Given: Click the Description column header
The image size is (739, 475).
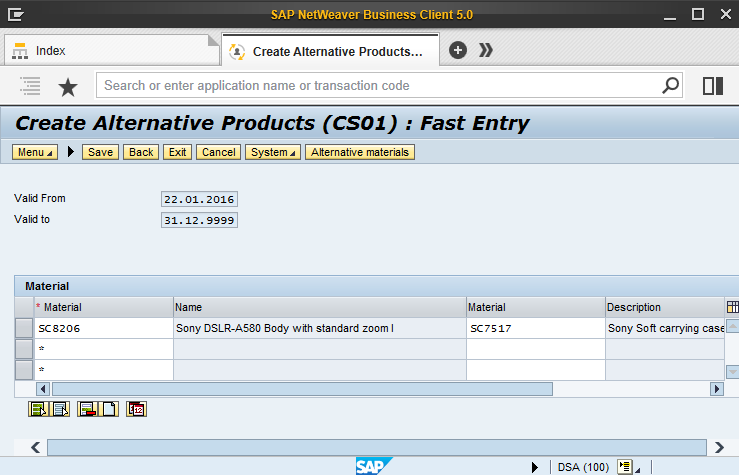Looking at the screenshot, I should pyautogui.click(x=665, y=307).
